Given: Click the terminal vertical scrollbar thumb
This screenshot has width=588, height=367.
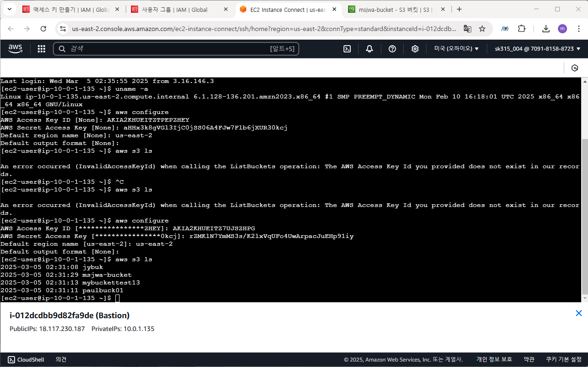Looking at the screenshot, I should point(584,217).
